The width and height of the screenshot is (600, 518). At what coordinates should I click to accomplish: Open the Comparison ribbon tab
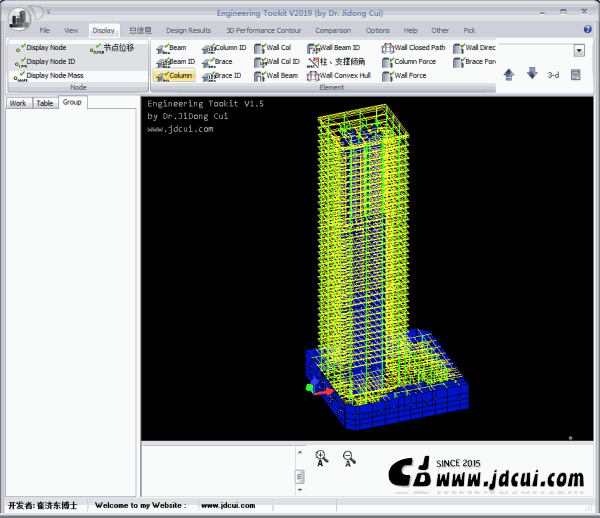point(333,30)
